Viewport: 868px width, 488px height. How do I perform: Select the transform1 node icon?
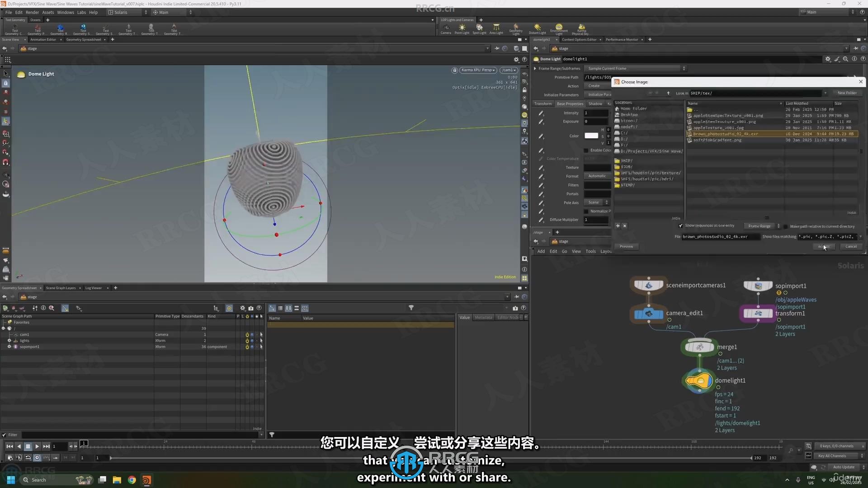pos(758,314)
